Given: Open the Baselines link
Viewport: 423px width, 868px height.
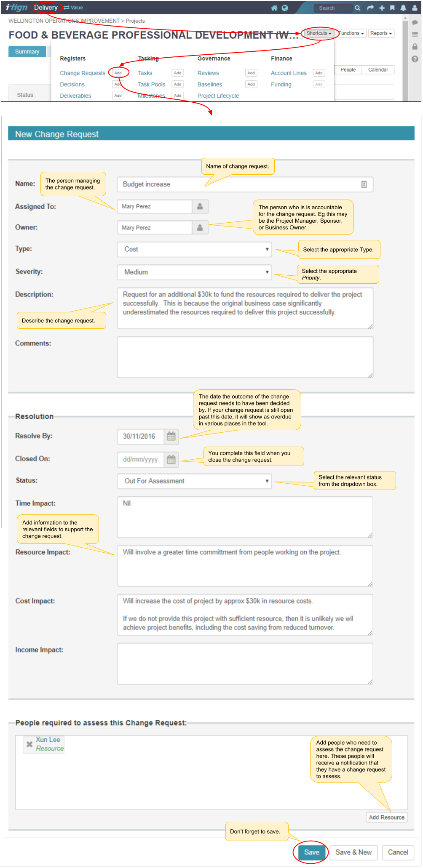Looking at the screenshot, I should [x=210, y=85].
